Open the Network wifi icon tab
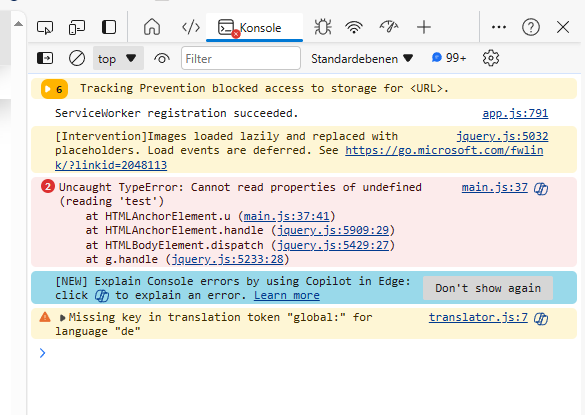 tap(354, 27)
